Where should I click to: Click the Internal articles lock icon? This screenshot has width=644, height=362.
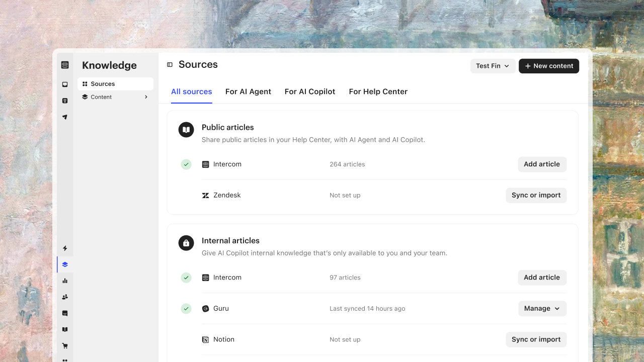186,243
